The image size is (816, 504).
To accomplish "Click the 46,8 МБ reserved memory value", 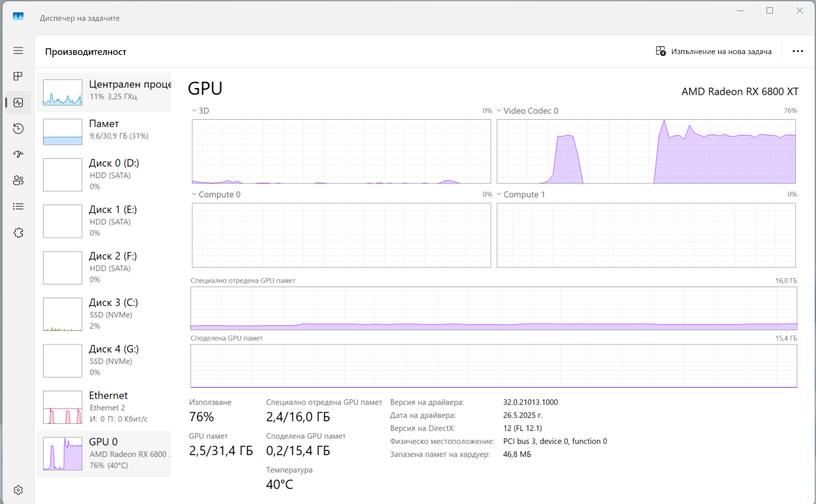I will pos(517,455).
